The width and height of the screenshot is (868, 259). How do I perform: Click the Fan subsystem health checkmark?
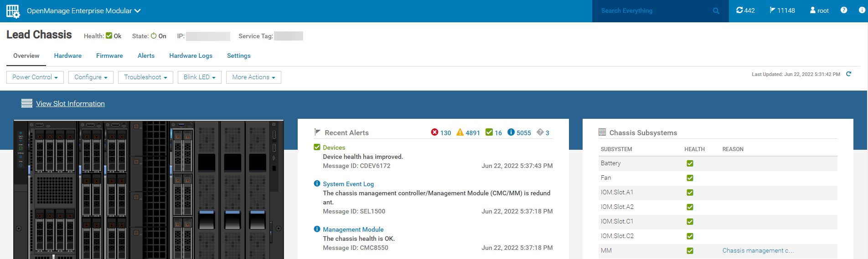(690, 178)
